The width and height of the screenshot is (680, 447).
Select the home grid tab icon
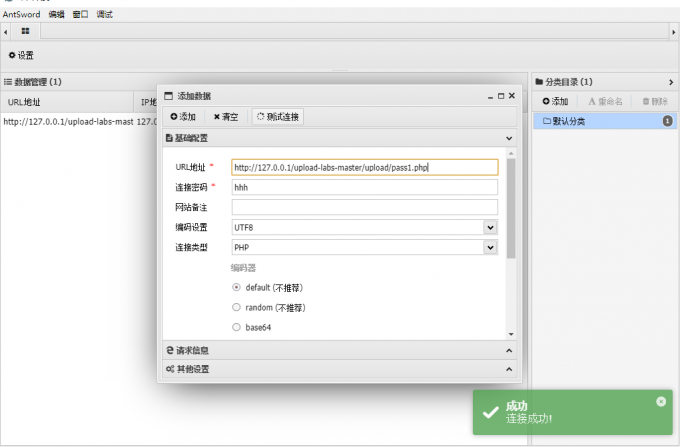click(x=26, y=31)
